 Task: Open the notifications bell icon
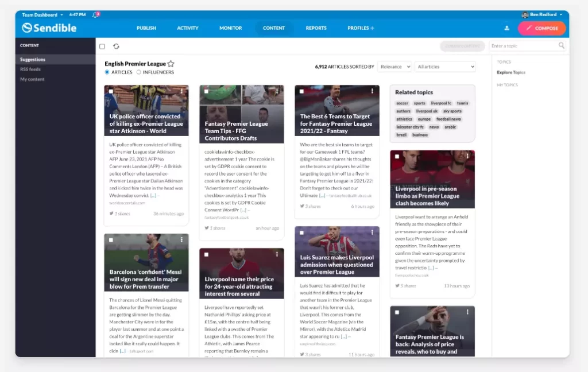coord(96,14)
